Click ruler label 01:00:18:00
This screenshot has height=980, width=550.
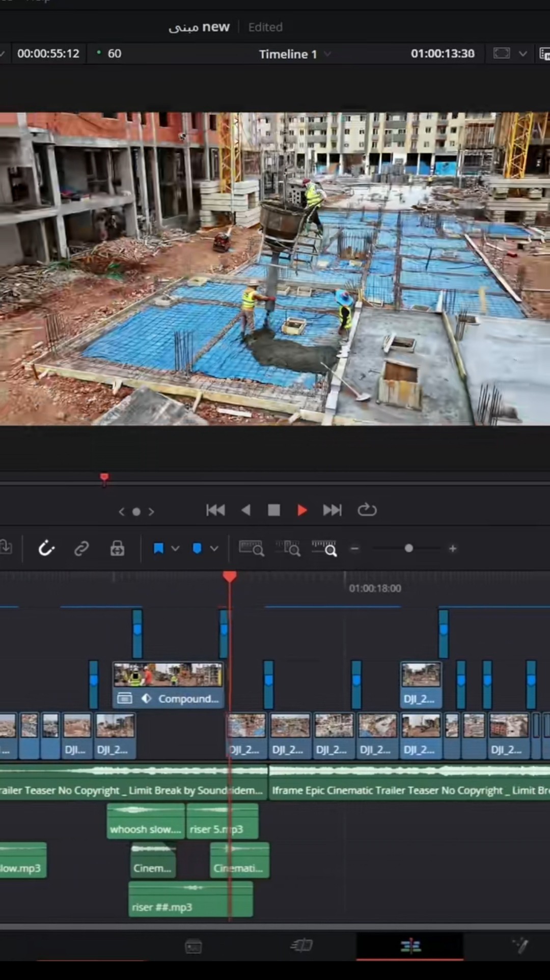click(375, 588)
